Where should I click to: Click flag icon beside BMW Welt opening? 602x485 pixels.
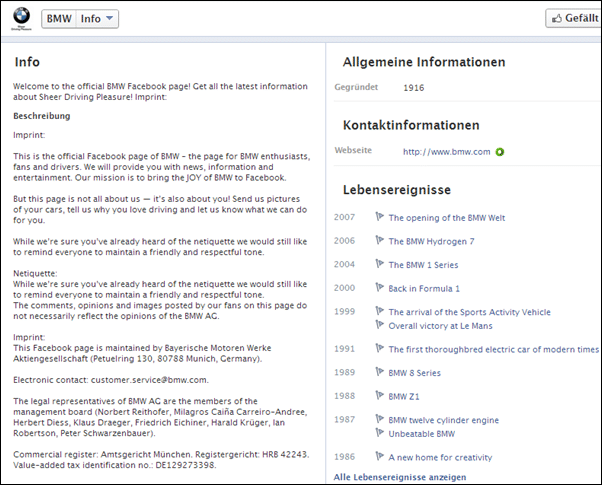coord(379,217)
